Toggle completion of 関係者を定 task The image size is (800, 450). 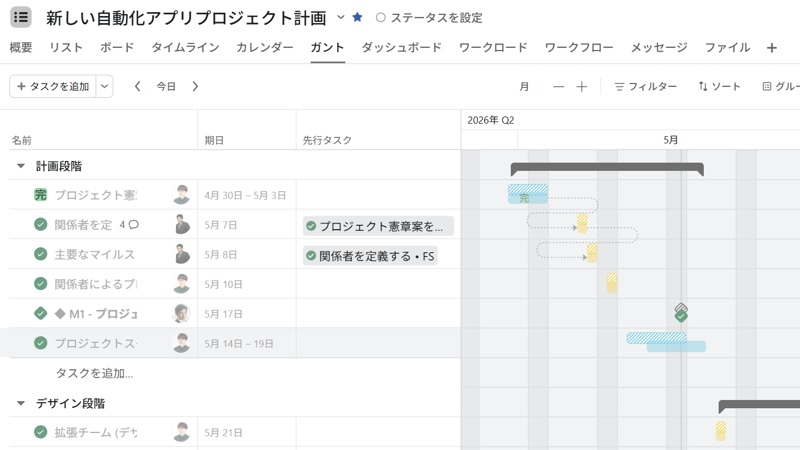pyautogui.click(x=40, y=224)
